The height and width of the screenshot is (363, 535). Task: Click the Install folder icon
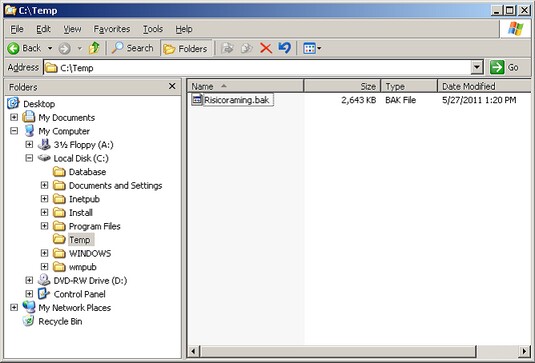click(59, 212)
